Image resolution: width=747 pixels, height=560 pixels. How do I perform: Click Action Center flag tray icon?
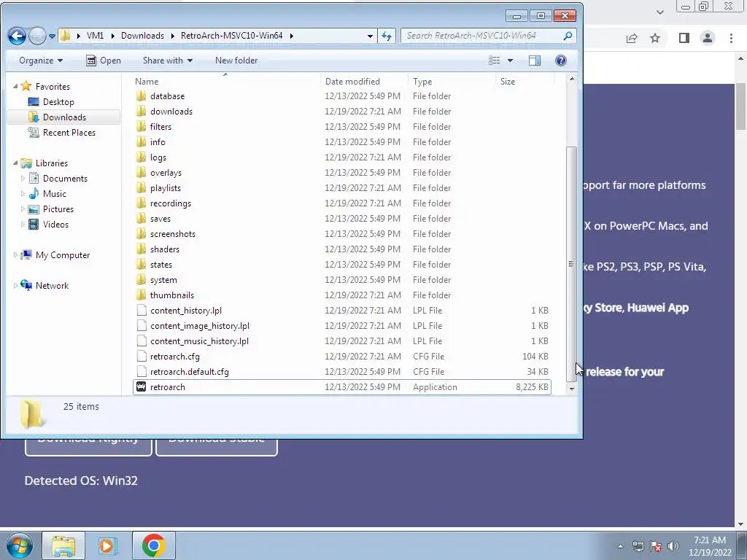tap(656, 546)
